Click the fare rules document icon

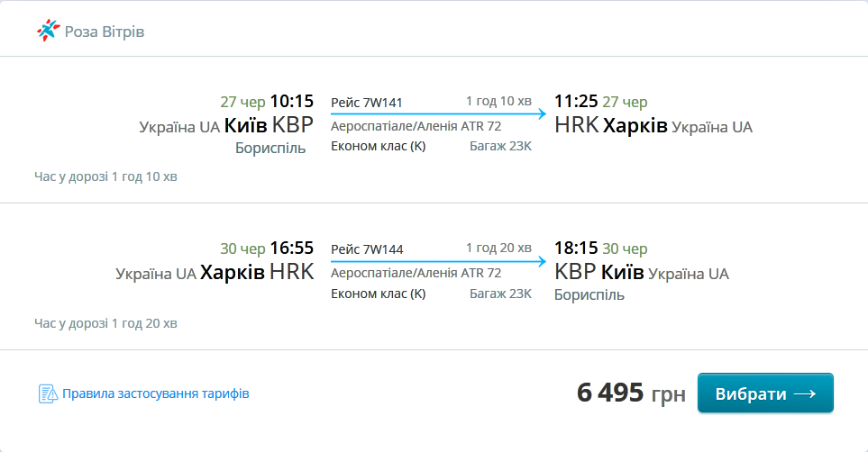[48, 393]
